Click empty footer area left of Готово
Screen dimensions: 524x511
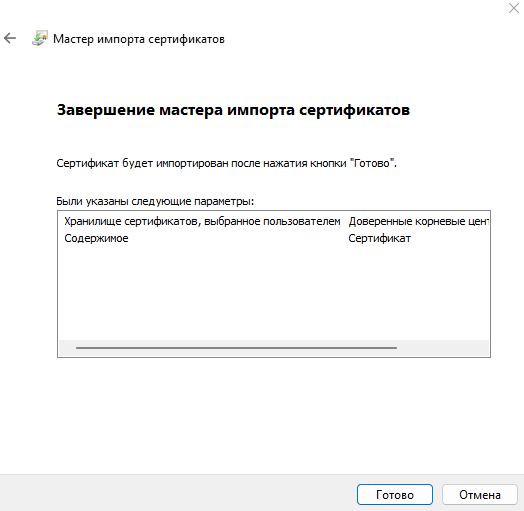click(177, 494)
